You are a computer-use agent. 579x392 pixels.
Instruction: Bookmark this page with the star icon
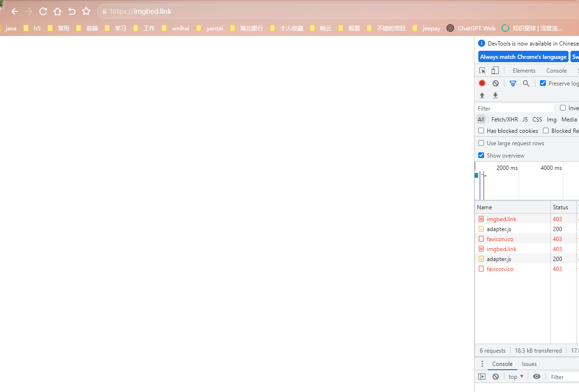(x=86, y=11)
